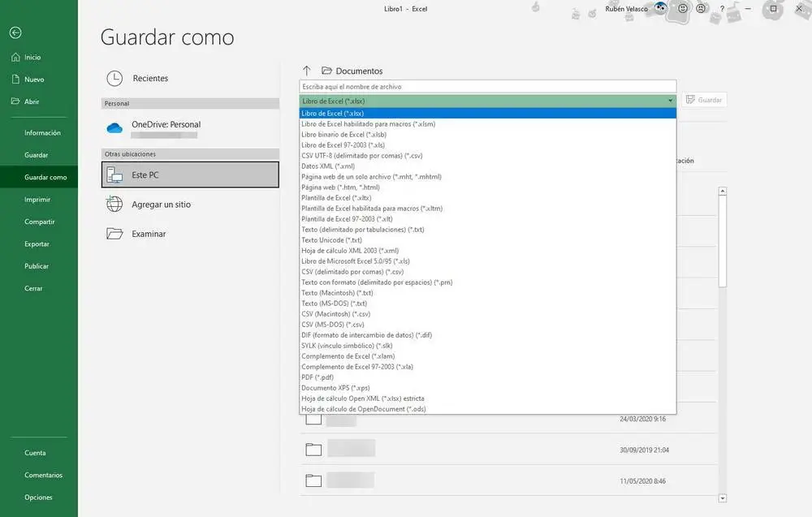Select Texto con formato (*.prn)

point(488,282)
